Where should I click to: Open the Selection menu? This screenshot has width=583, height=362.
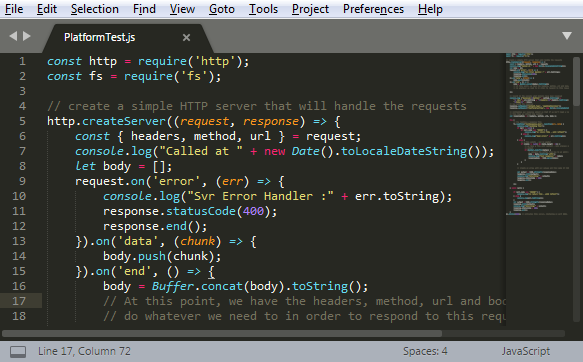click(95, 9)
